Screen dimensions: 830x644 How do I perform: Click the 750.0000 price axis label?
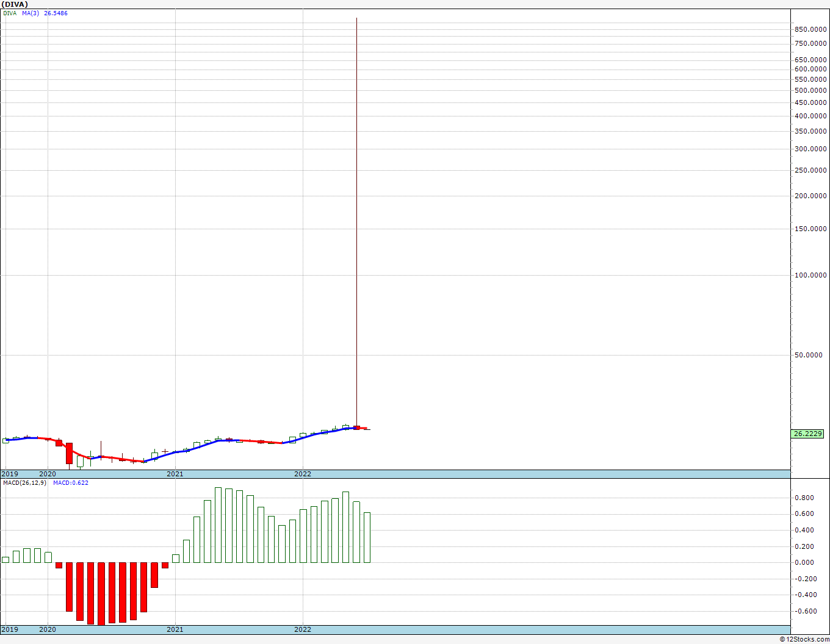coord(811,43)
